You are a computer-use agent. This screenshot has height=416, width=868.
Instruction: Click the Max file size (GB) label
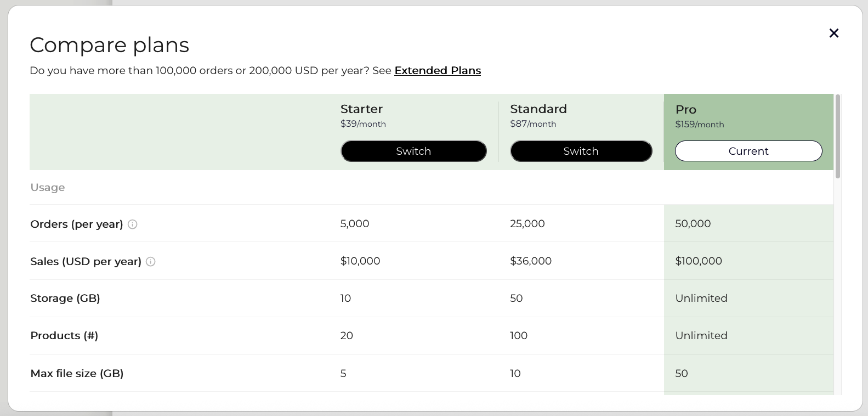[x=77, y=374]
